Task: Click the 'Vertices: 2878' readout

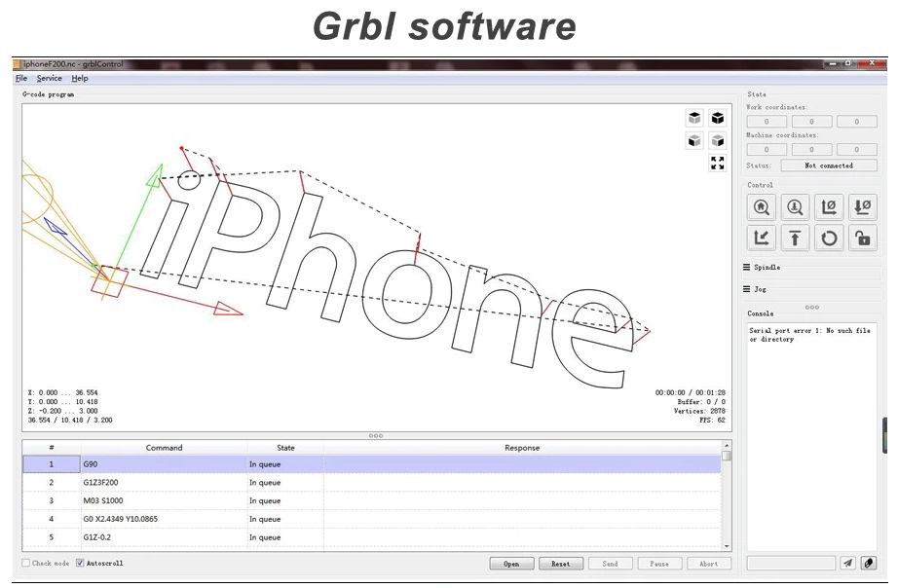Action: (x=699, y=411)
